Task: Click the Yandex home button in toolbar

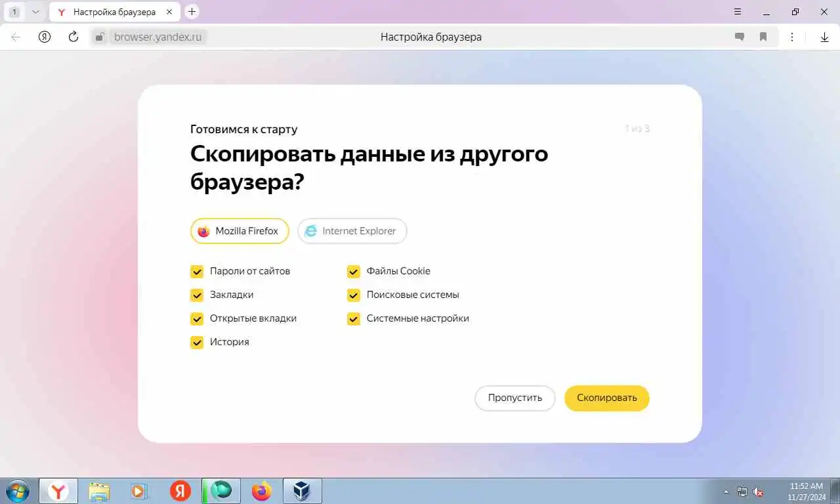Action: pyautogui.click(x=45, y=37)
